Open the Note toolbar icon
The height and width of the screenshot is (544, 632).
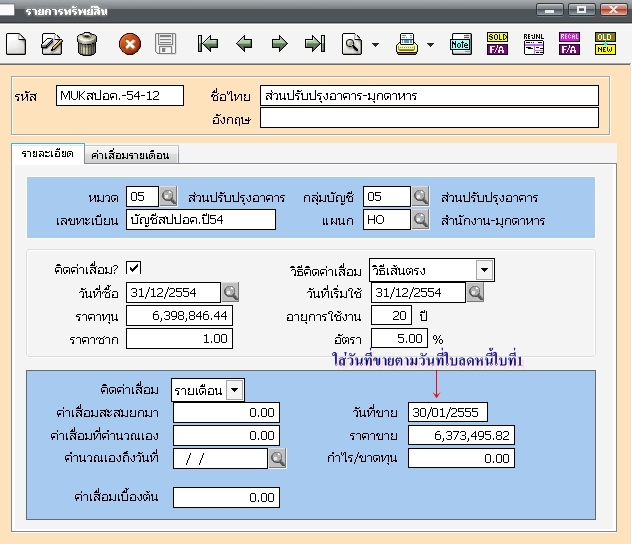point(460,44)
